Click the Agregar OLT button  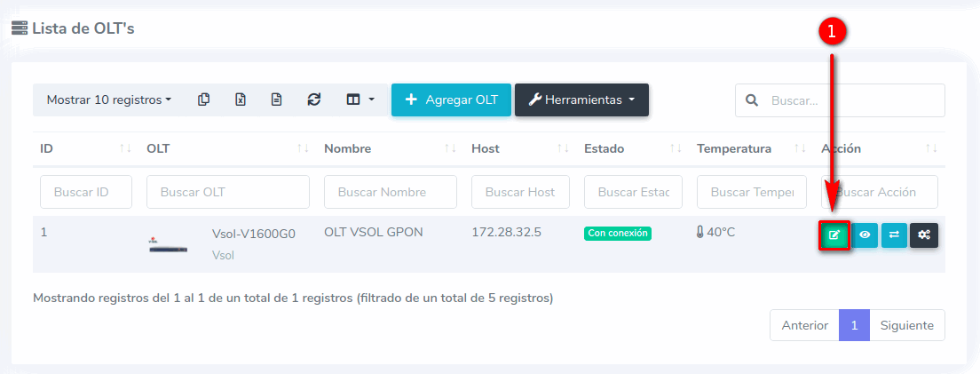tap(451, 100)
